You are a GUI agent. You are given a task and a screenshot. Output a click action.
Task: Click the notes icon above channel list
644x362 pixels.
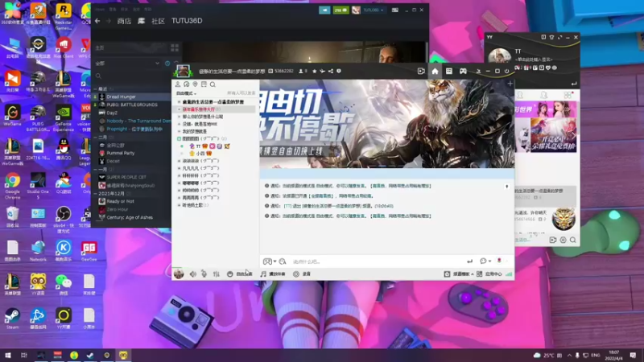pos(204,84)
